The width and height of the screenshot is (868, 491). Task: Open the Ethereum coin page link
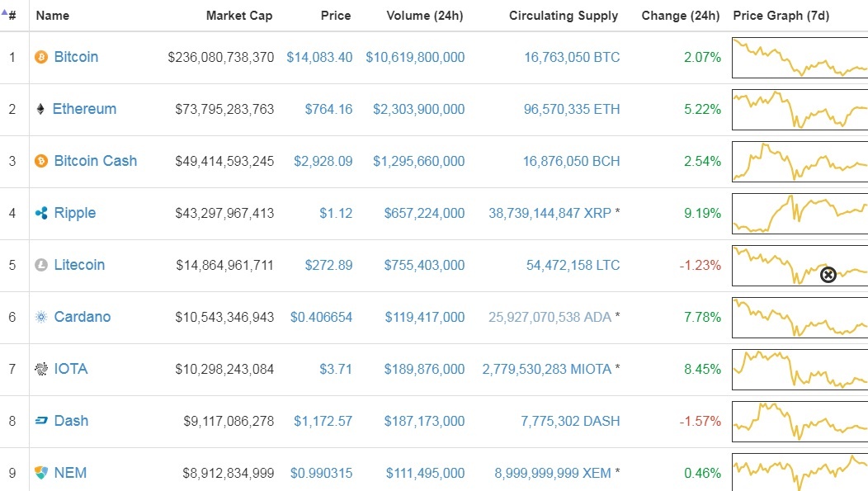click(84, 109)
